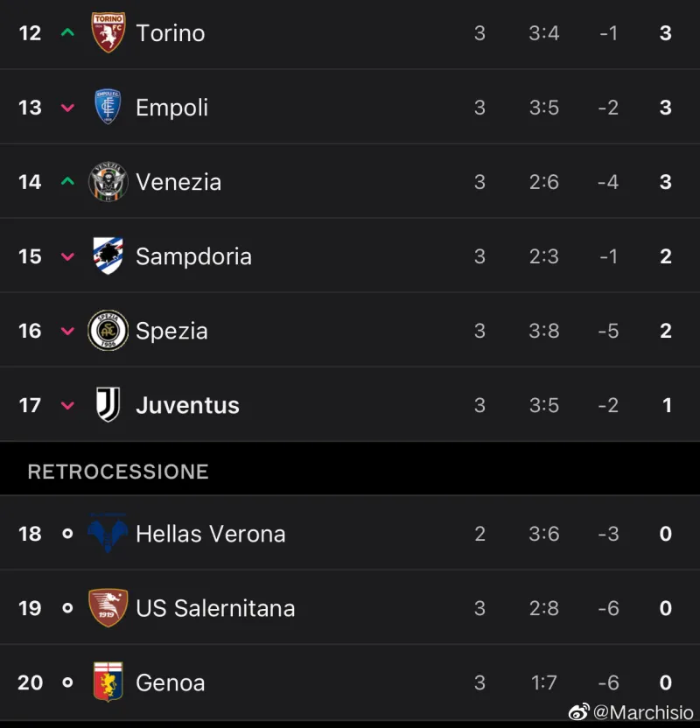This screenshot has width=700, height=728.
Task: Tap Genoa's 1:7 goals score
Action: point(543,682)
